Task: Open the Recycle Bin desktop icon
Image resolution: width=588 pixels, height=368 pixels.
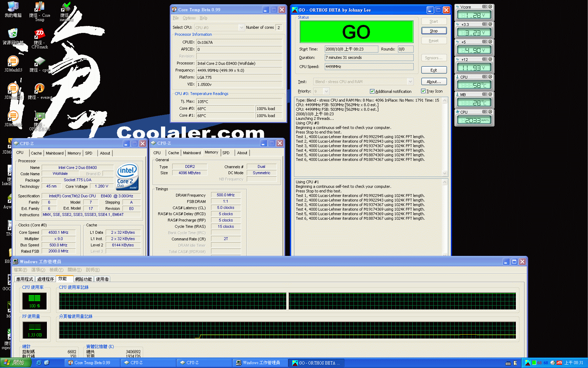Action: click(13, 37)
